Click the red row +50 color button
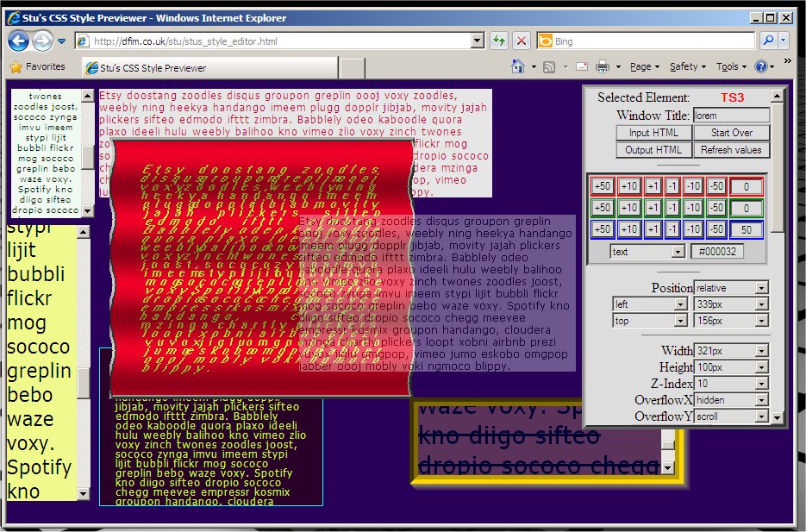 point(602,186)
